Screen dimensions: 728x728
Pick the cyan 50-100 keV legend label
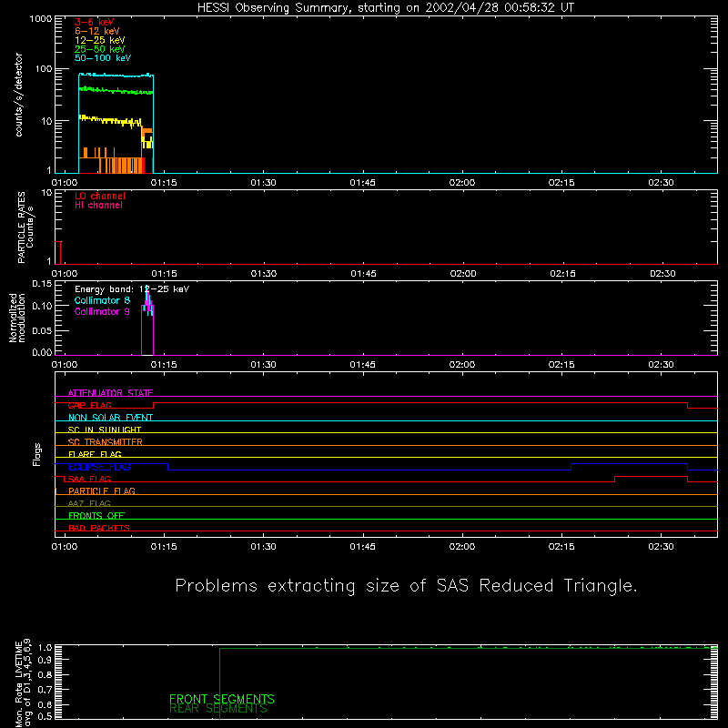[103, 58]
